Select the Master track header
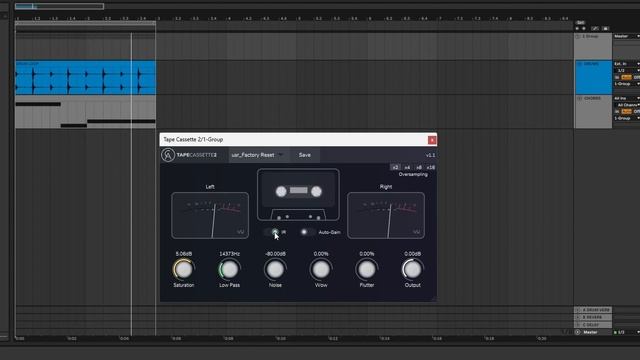This screenshot has width=640, height=360. coord(593,332)
